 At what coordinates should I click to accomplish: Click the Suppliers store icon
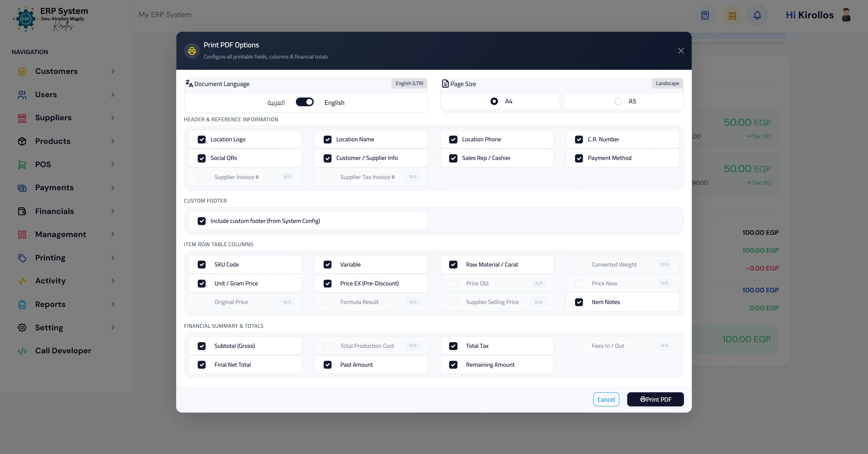click(22, 118)
